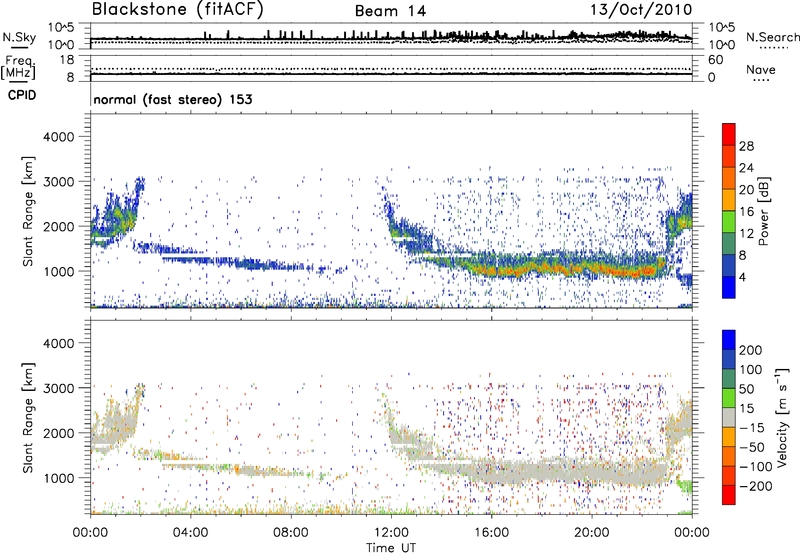This screenshot has width=800, height=554.
Task: Click "1000" tick of the power panel
Action: coord(58,271)
